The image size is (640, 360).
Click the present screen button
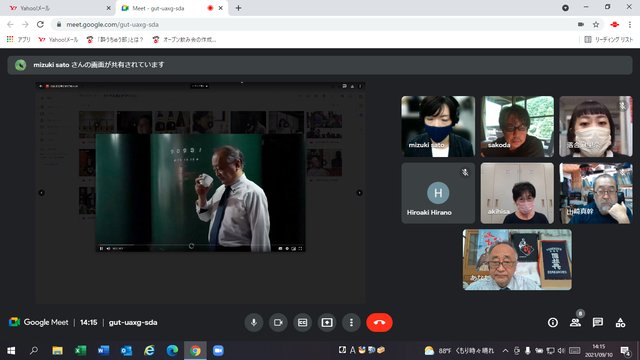[327, 322]
